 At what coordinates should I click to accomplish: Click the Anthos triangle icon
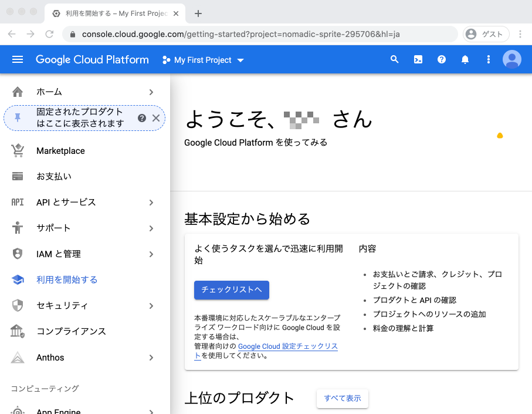18,357
